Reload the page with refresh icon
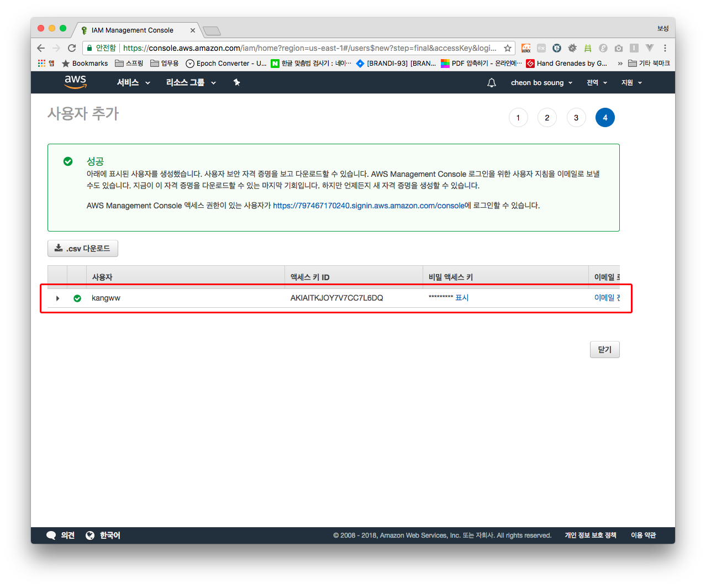The width and height of the screenshot is (706, 588). pyautogui.click(x=72, y=48)
